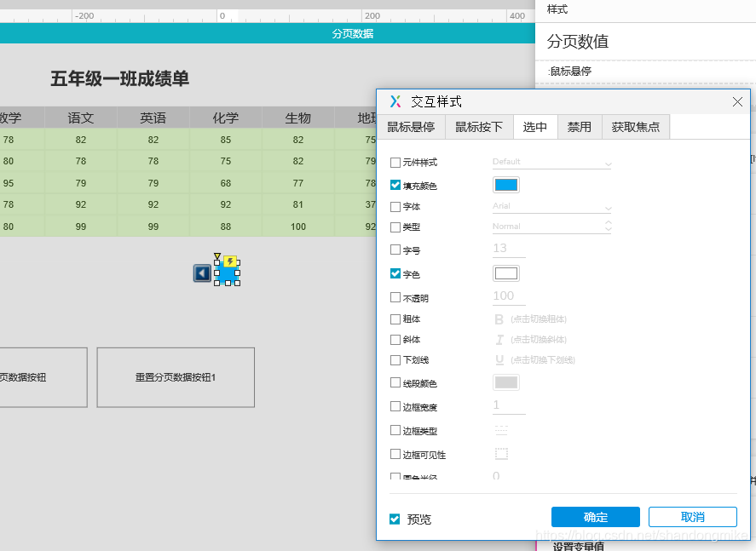Open the font color white swatch
The height and width of the screenshot is (551, 756).
pos(505,273)
